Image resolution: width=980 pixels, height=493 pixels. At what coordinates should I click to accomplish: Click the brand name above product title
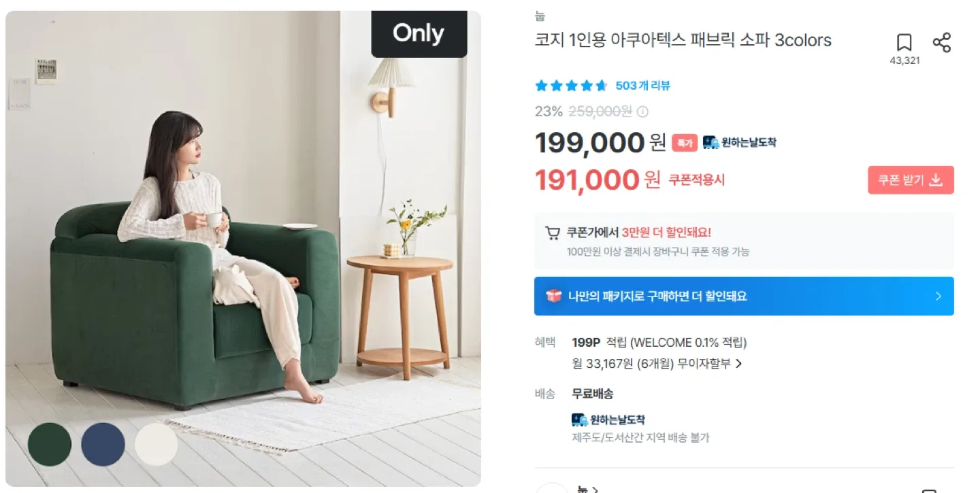tap(540, 17)
